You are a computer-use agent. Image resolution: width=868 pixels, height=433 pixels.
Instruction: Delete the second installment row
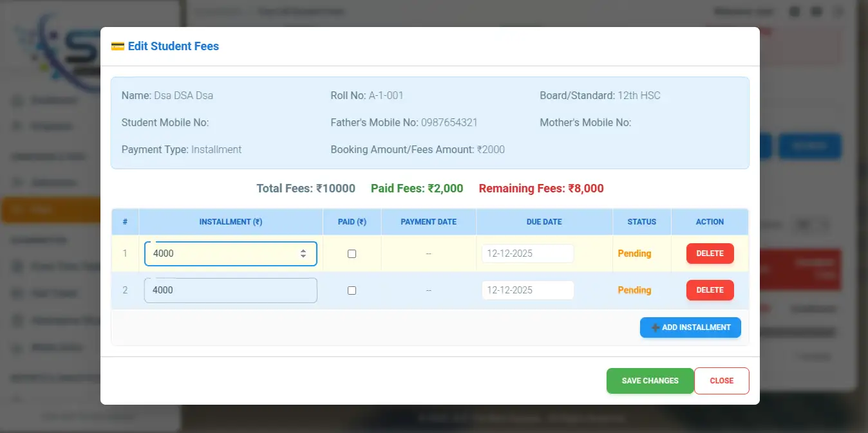point(710,290)
